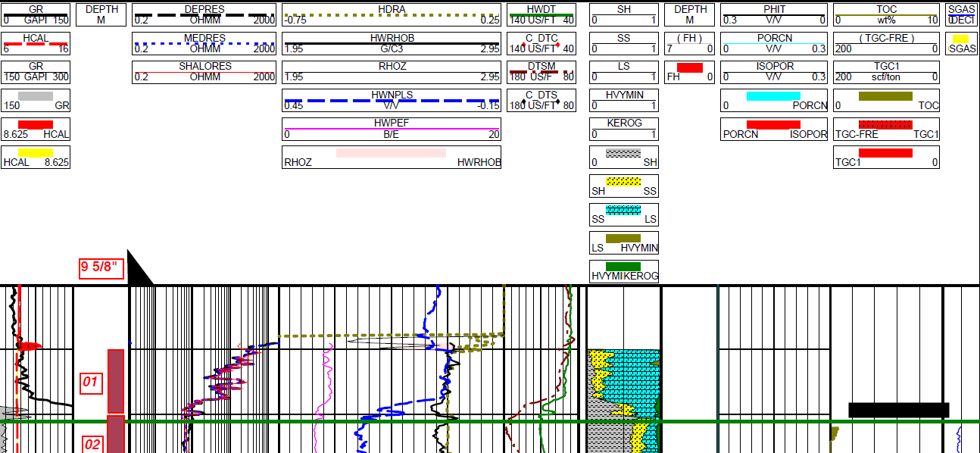This screenshot has width=980, height=453.
Task: Click the yellow dotted SH-SS sandstone pattern
Action: 623,182
